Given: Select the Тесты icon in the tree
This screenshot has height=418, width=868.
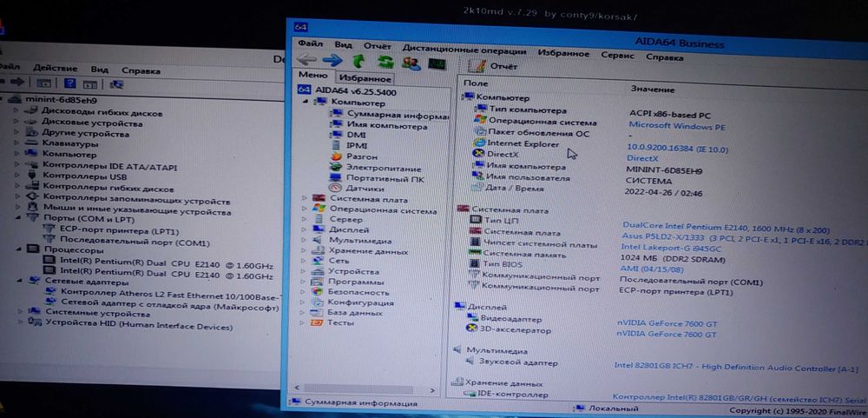Looking at the screenshot, I should 317,322.
